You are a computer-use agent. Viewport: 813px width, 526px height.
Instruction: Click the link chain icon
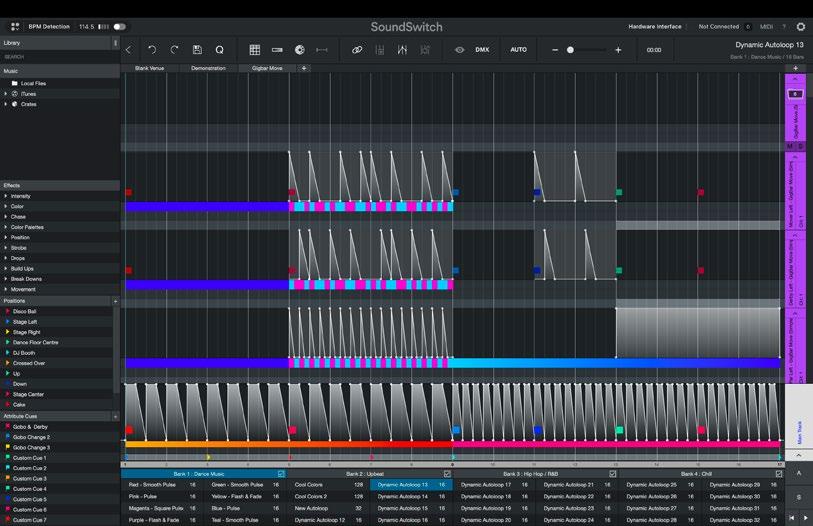click(x=357, y=50)
